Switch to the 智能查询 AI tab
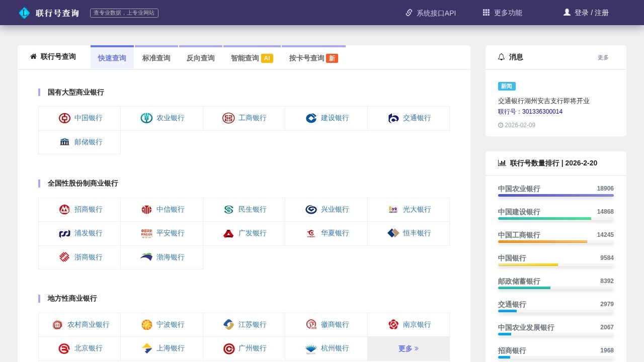 tap(252, 58)
